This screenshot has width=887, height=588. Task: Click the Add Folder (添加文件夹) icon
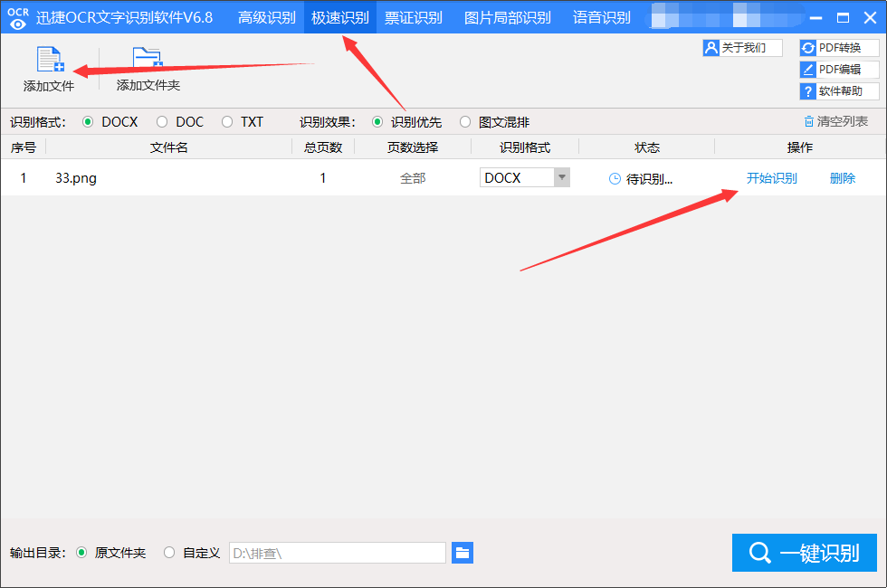pos(148,59)
